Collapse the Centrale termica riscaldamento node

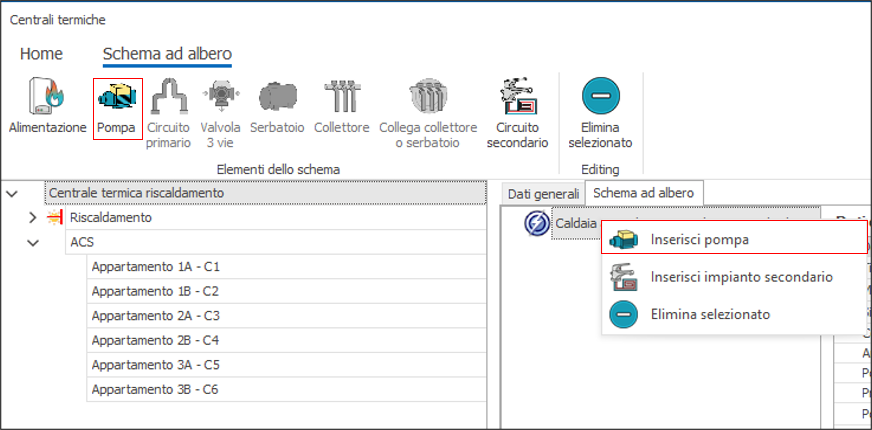[x=12, y=193]
